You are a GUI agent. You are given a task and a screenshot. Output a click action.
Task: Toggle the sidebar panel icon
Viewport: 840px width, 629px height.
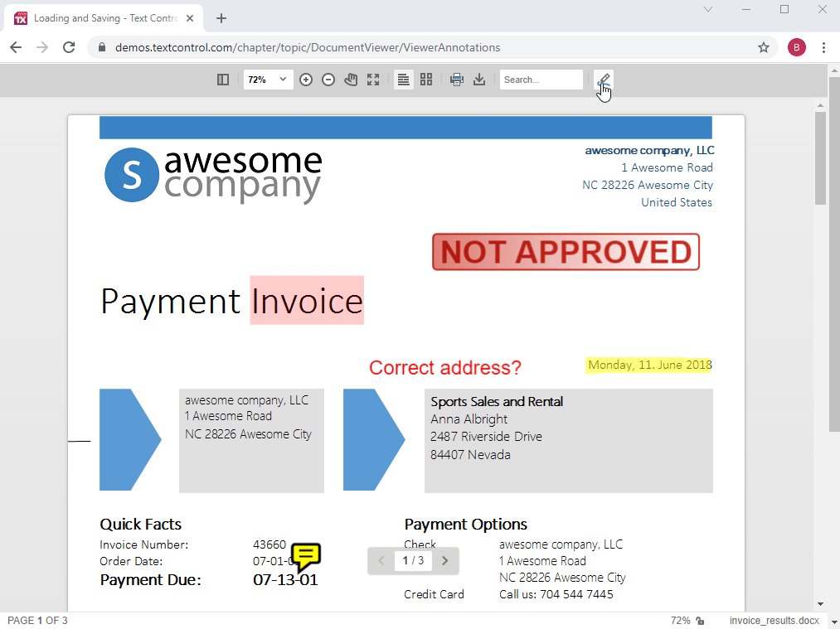tap(223, 80)
